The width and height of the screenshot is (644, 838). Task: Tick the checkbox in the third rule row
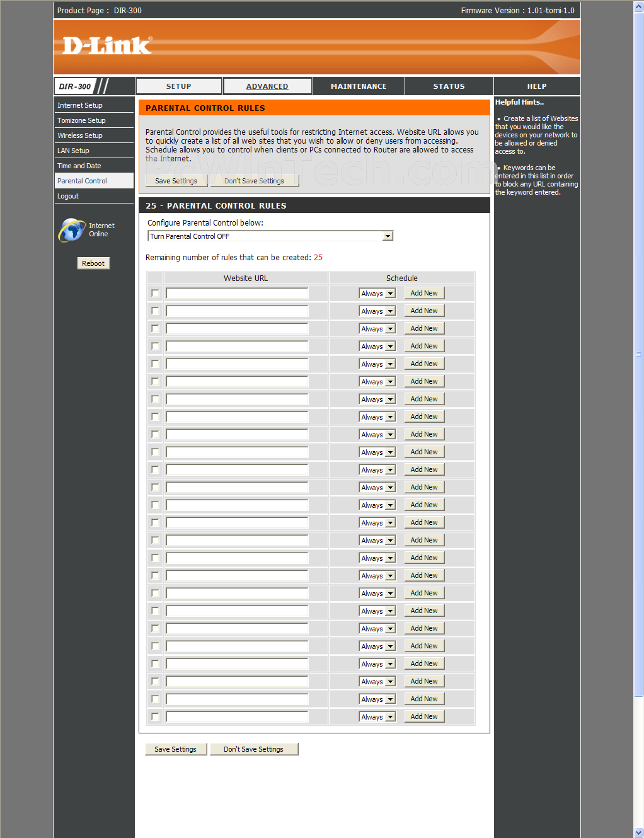click(155, 329)
